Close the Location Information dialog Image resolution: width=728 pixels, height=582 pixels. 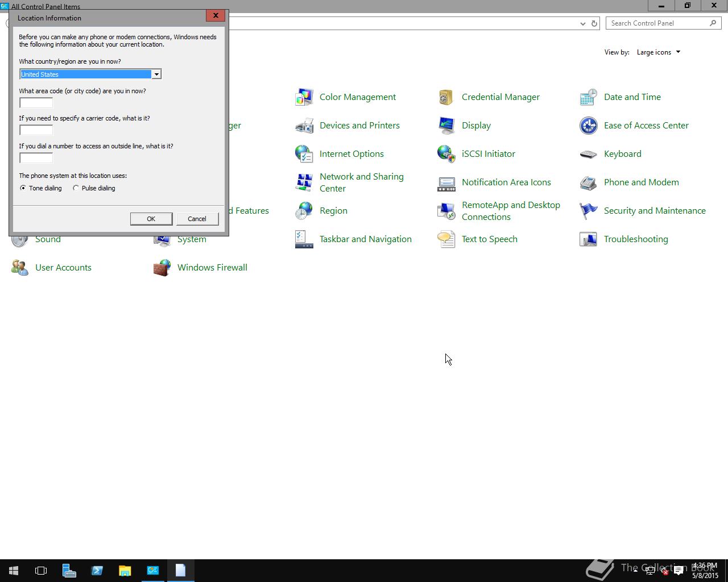(216, 15)
